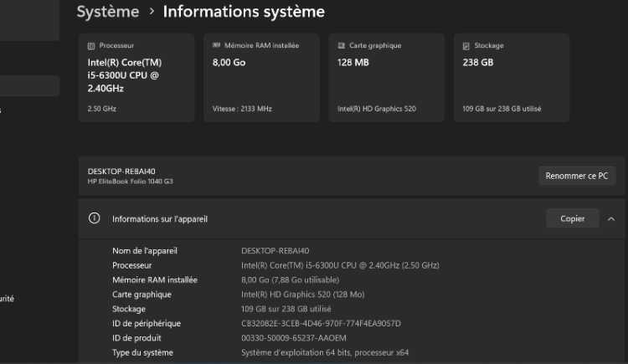Click the Vitesse : 2133 MHz text
628x364 pixels.
pos(242,109)
